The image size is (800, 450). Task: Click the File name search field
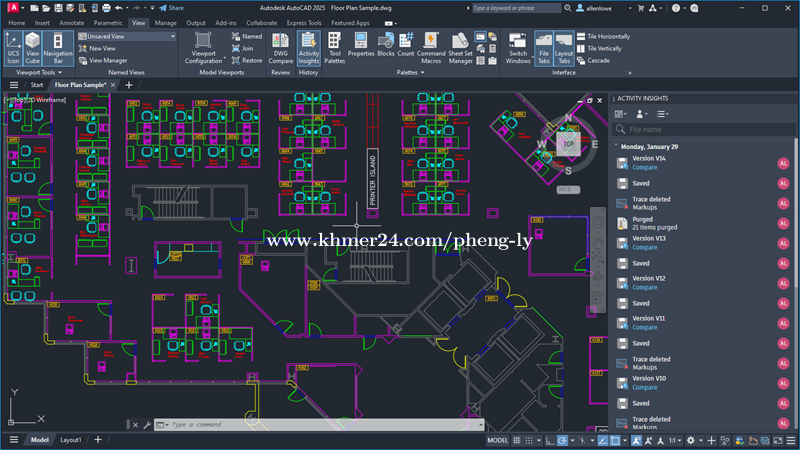point(703,130)
